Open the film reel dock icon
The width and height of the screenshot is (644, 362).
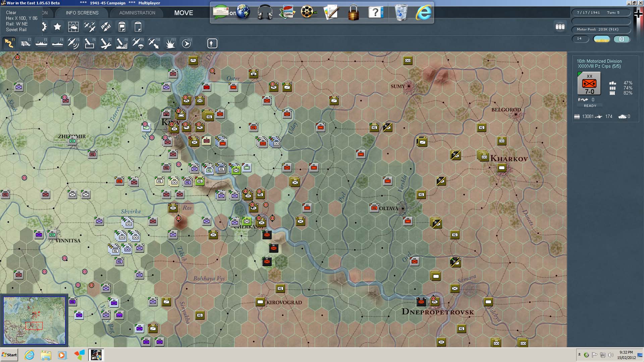309,12
